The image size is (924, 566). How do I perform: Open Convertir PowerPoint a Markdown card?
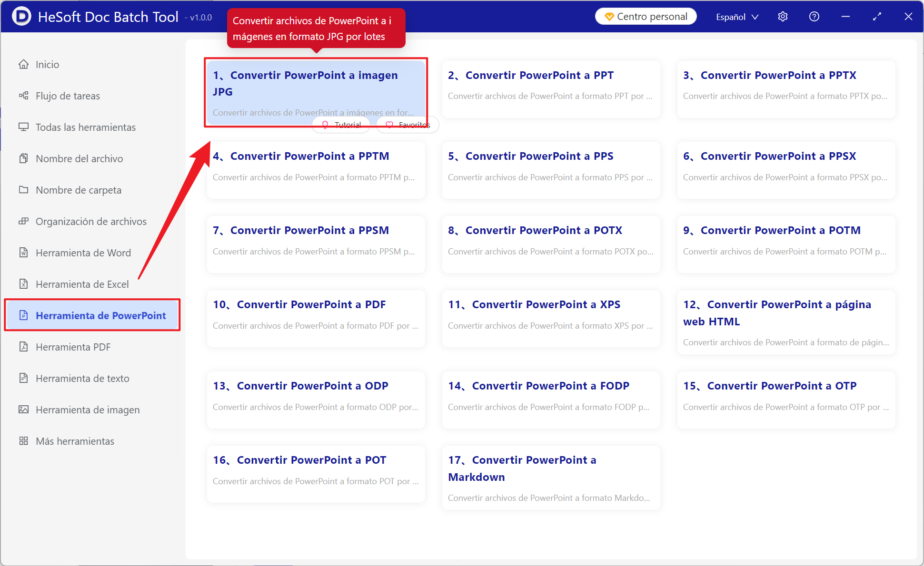pyautogui.click(x=551, y=478)
